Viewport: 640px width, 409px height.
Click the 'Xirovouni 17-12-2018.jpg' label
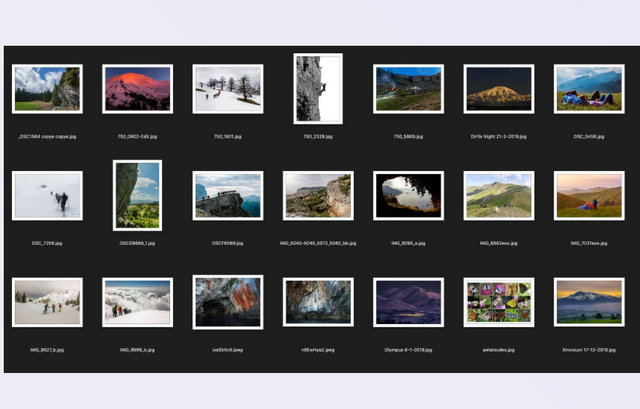[589, 350]
